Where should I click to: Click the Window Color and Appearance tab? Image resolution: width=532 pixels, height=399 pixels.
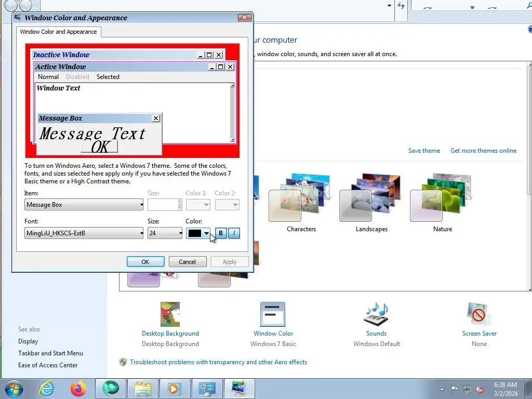(58, 32)
